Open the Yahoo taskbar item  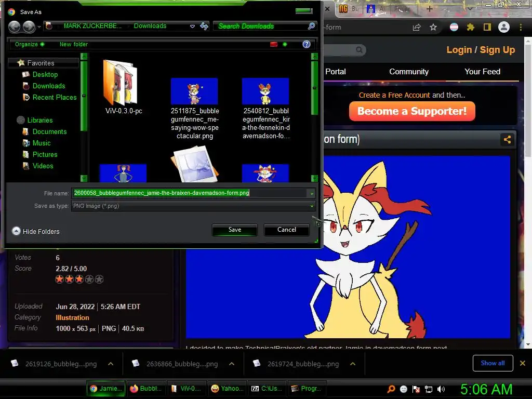tap(227, 389)
